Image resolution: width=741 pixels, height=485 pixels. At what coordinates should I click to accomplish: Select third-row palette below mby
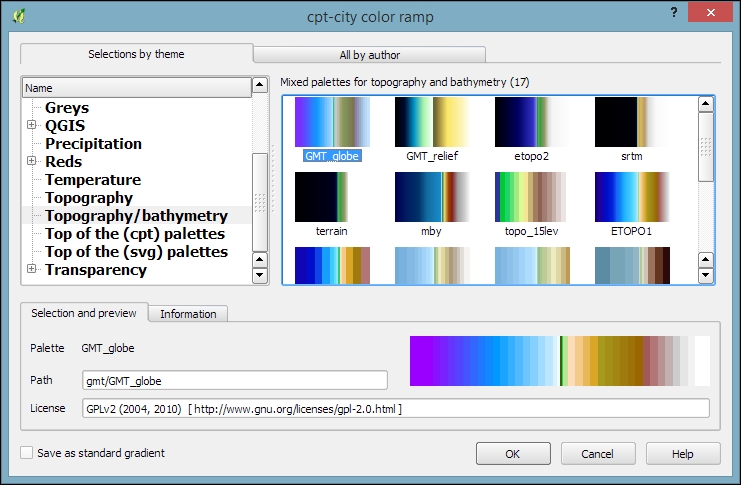click(x=432, y=265)
